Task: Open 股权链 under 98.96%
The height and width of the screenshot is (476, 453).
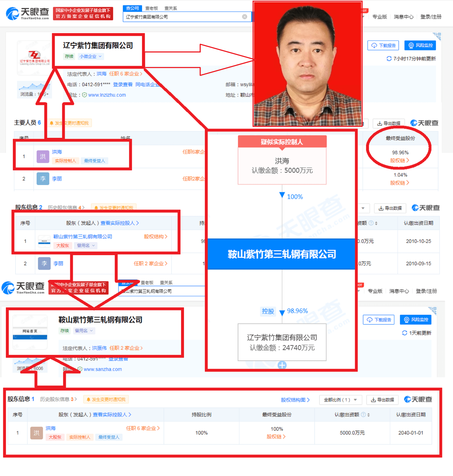Action: click(x=400, y=160)
